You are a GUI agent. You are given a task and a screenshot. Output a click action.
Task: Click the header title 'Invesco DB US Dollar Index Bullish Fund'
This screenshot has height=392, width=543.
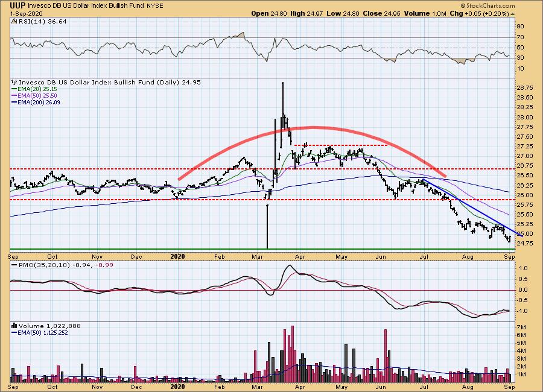click(x=86, y=6)
